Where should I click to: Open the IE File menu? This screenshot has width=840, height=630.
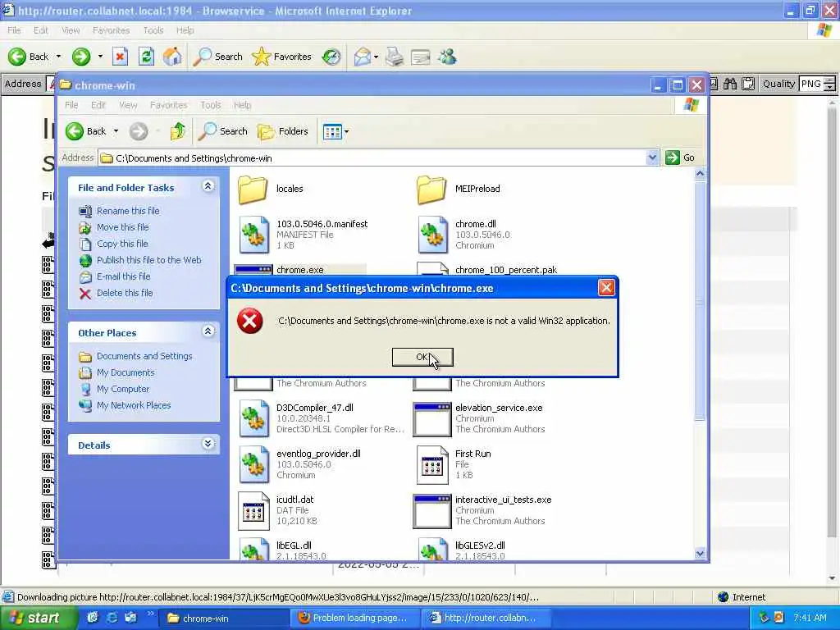(x=14, y=30)
